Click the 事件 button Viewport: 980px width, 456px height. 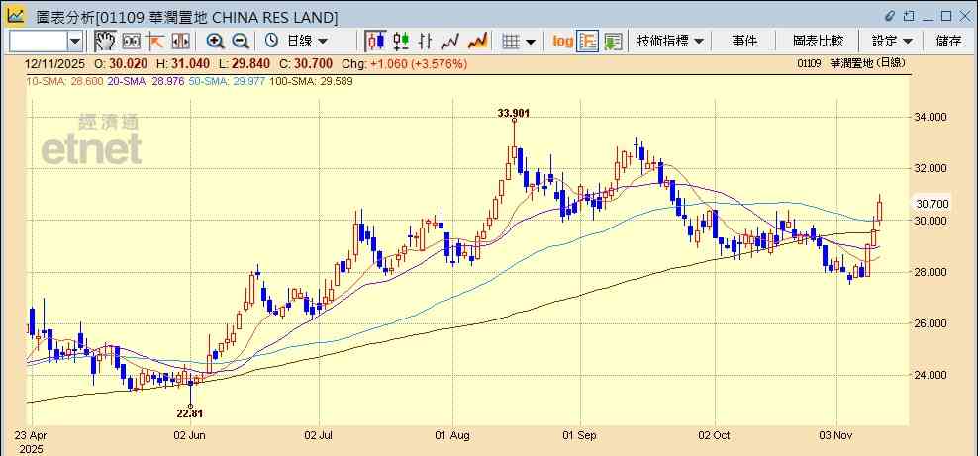tap(744, 42)
